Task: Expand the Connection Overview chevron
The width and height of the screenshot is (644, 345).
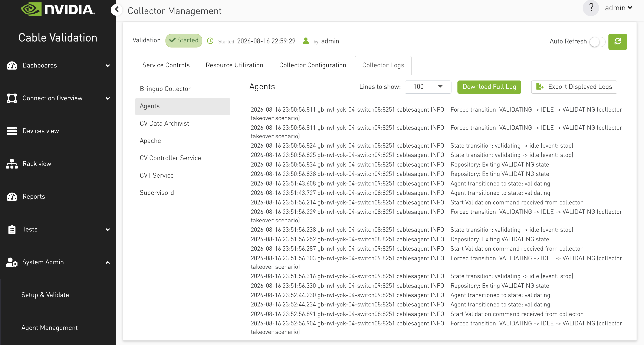Action: (108, 99)
